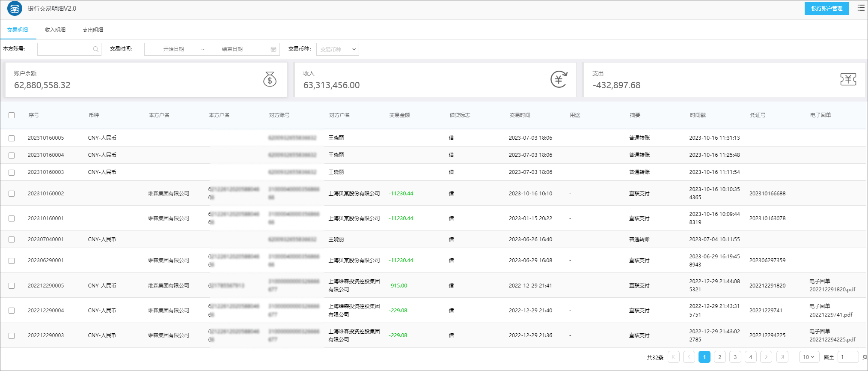Image resolution: width=868 pixels, height=371 pixels.
Task: Go to next page arrow
Action: [766, 357]
